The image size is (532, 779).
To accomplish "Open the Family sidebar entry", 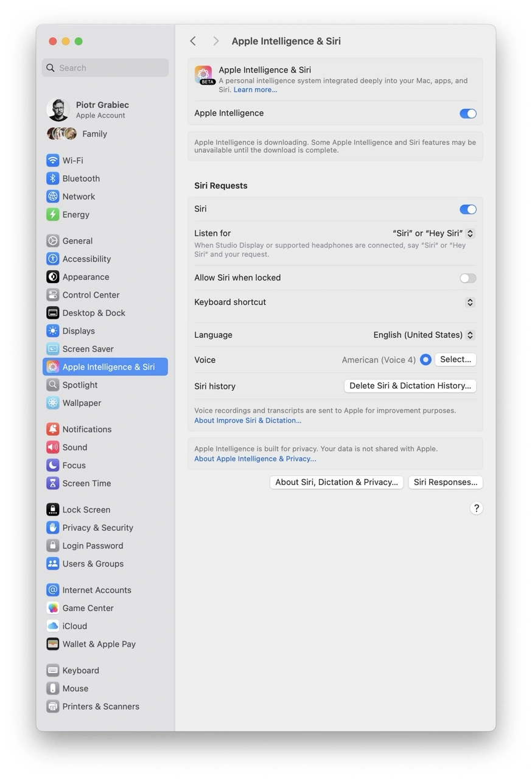I will tap(77, 134).
